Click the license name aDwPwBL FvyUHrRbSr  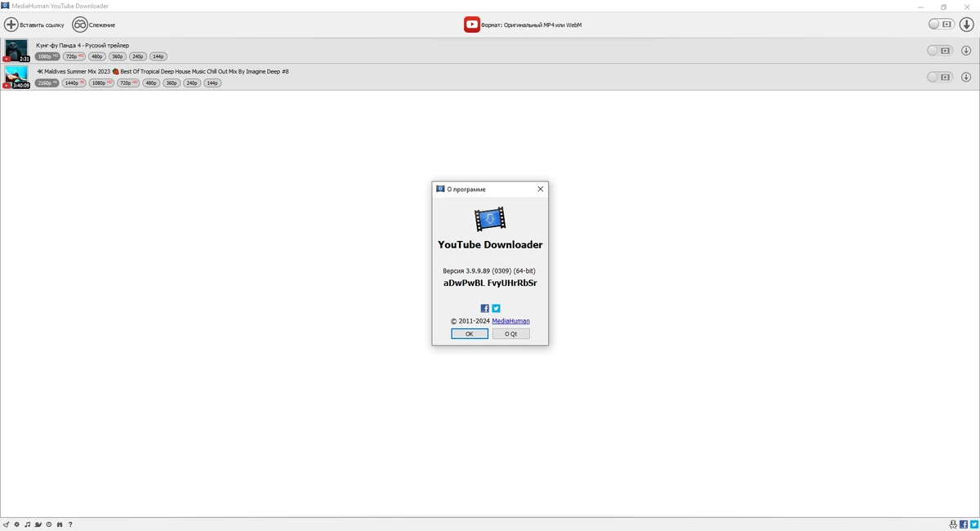click(x=490, y=283)
